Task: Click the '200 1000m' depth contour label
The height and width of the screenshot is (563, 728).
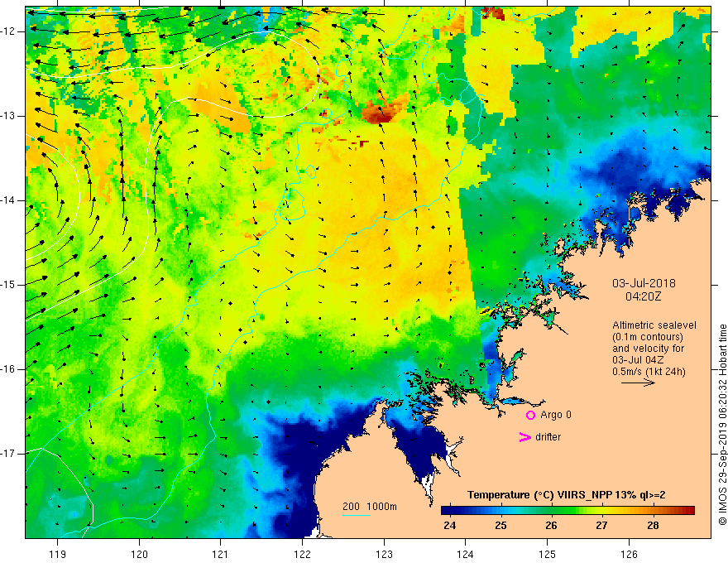Action: 370,507
